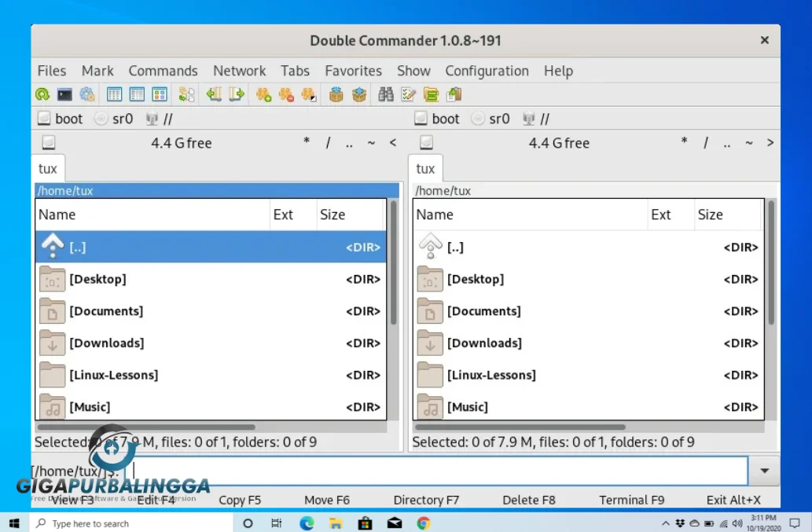Click the left-pointing green arrow toolbar icon
The image size is (812, 532).
(x=213, y=94)
